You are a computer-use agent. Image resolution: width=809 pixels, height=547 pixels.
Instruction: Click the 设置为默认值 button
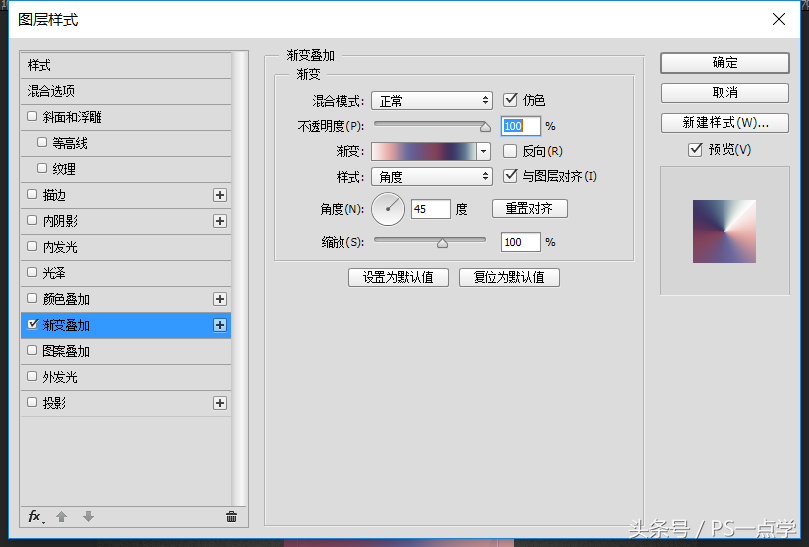tap(398, 277)
